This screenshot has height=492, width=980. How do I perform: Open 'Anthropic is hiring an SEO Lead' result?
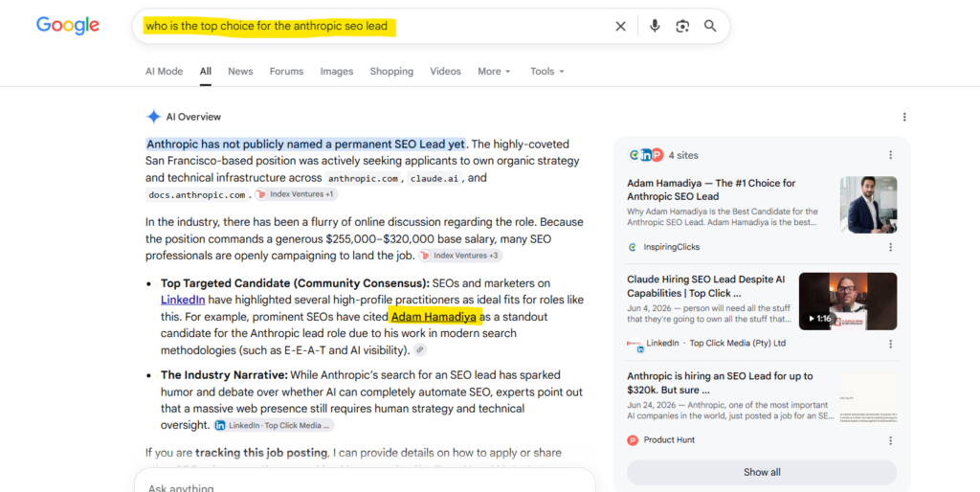click(x=720, y=383)
